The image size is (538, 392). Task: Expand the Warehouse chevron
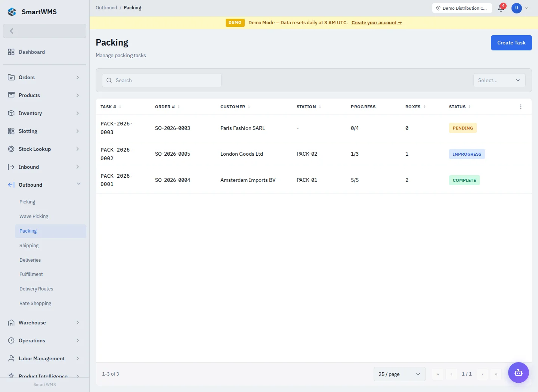(x=78, y=323)
